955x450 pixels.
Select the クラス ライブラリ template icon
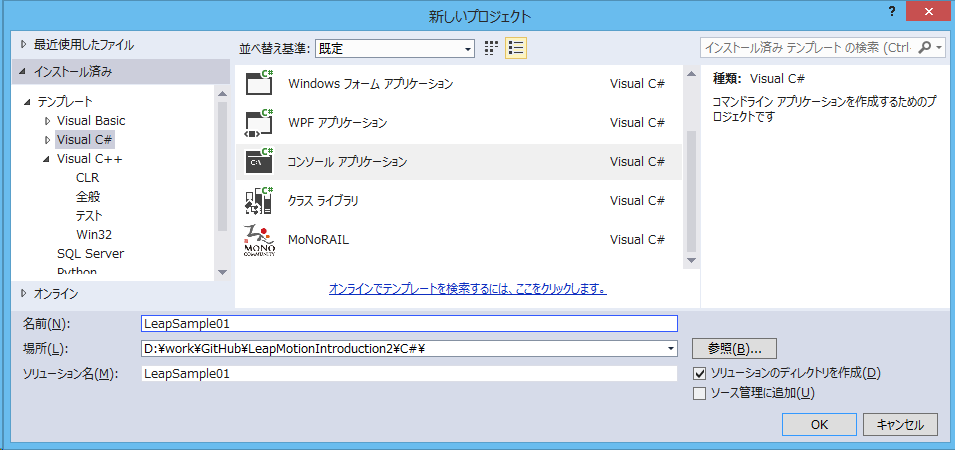coord(260,200)
